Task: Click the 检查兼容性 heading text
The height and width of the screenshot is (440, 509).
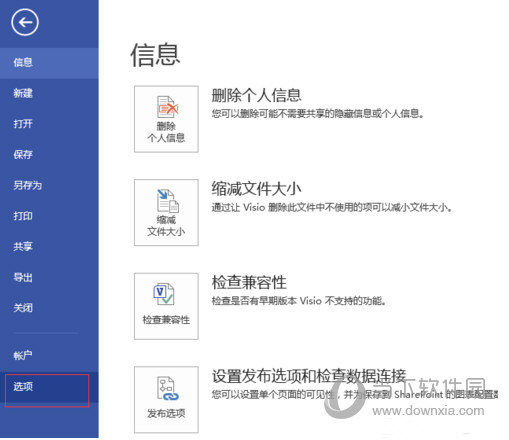Action: 249,283
